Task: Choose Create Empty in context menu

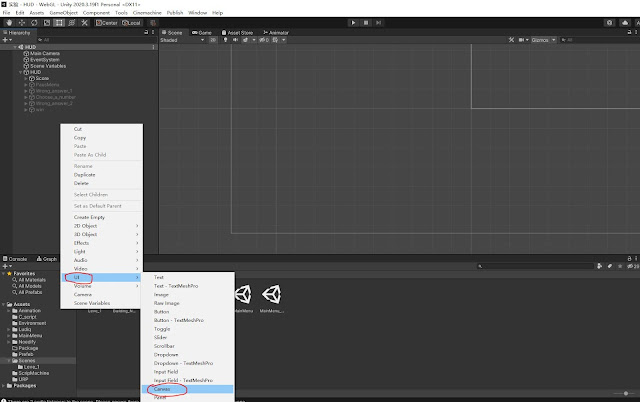Action: click(x=89, y=217)
